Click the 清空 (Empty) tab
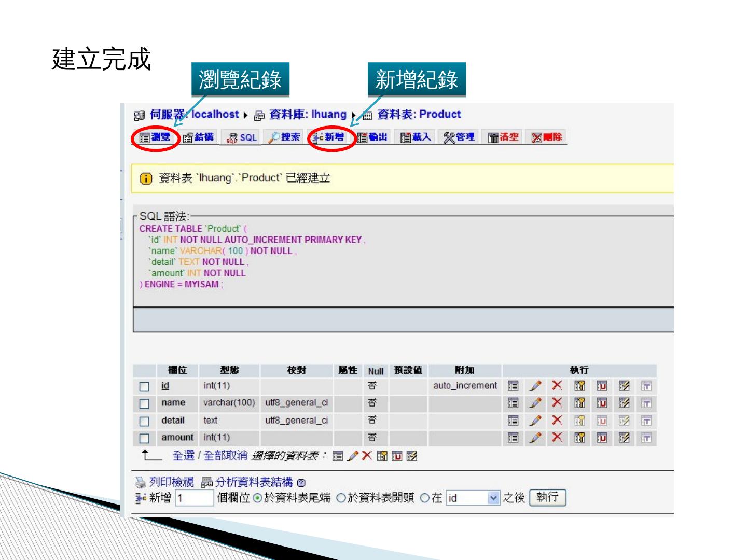The height and width of the screenshot is (560, 747). click(503, 137)
